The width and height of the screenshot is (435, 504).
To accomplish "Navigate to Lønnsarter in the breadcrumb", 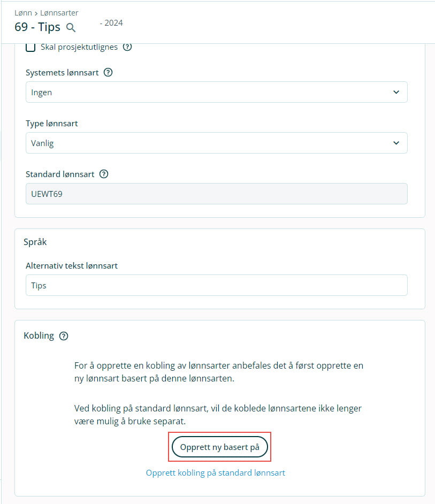I will [59, 12].
